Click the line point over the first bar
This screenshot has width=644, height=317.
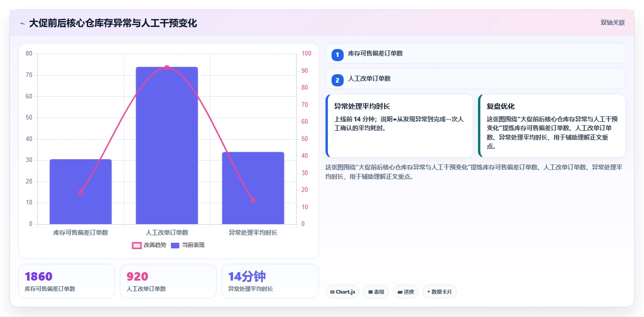81,192
